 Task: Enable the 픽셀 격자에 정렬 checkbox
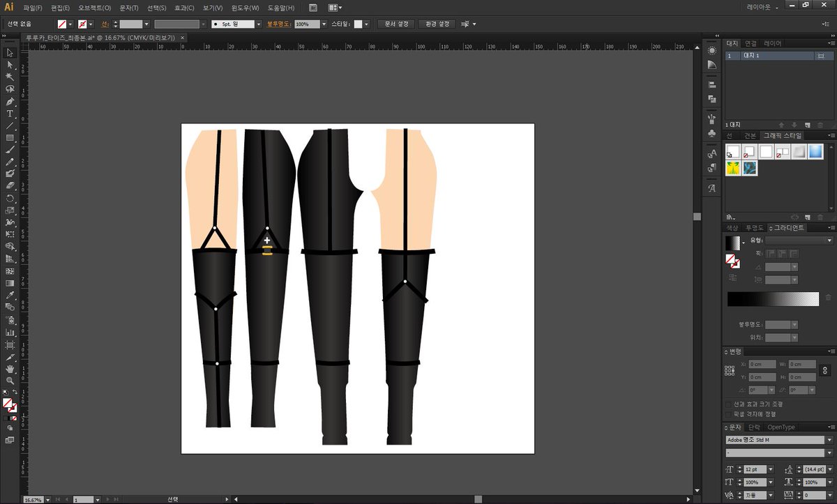pos(729,414)
